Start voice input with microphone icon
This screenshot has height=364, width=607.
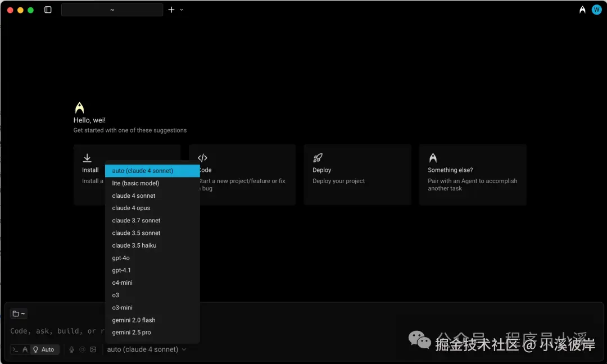point(71,349)
